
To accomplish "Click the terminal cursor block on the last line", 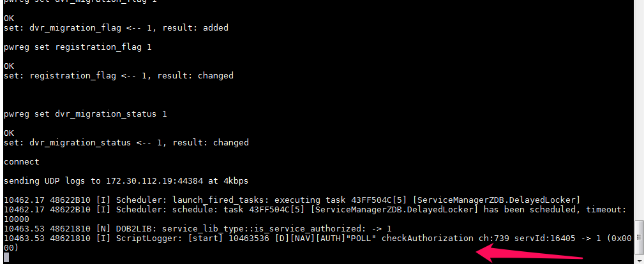I will tap(6, 257).
